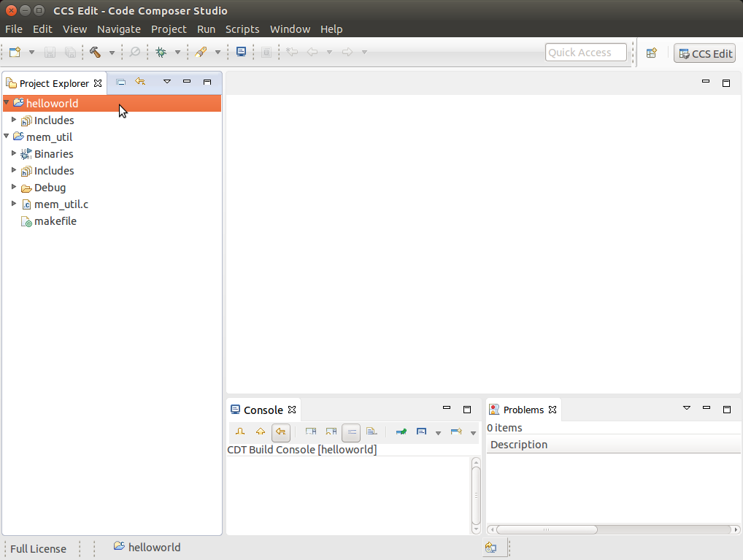
Task: Open the Build hammer dropdown arrow
Action: [112, 53]
